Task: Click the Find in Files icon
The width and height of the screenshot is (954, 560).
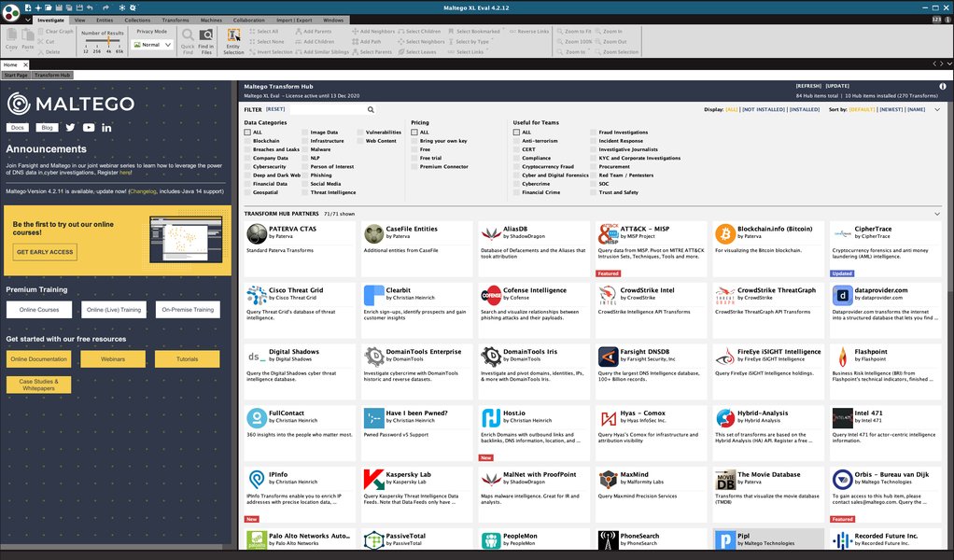Action: 206,35
